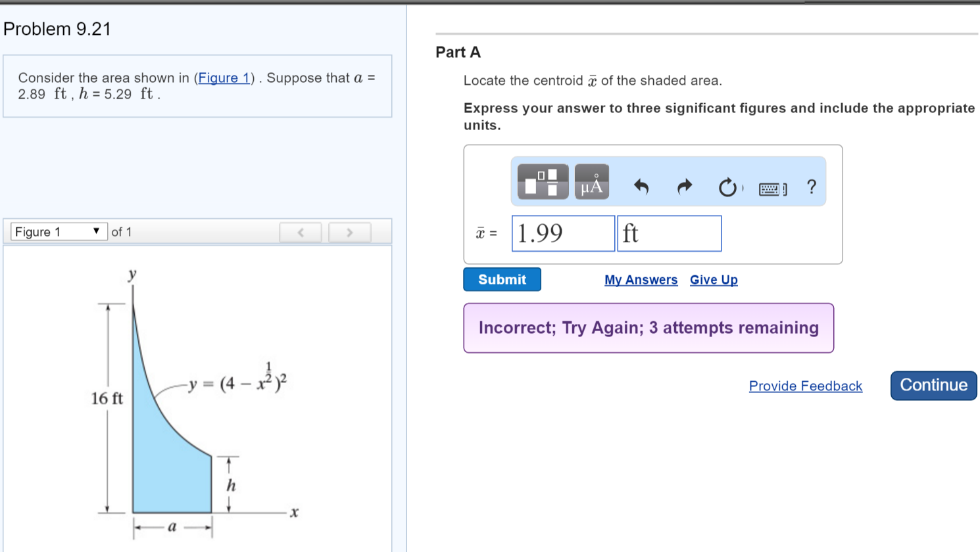Image resolution: width=980 pixels, height=552 pixels.
Task: Open the Provide Feedback link
Action: coord(806,386)
